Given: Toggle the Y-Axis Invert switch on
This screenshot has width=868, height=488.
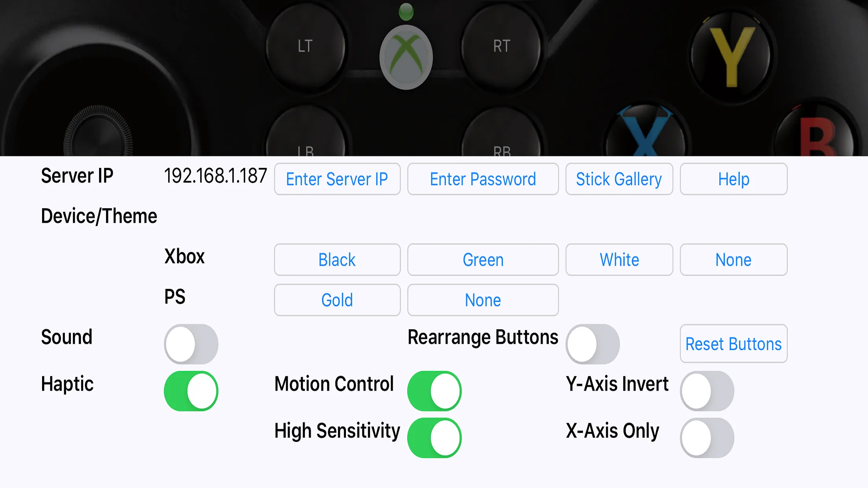Looking at the screenshot, I should click(707, 390).
